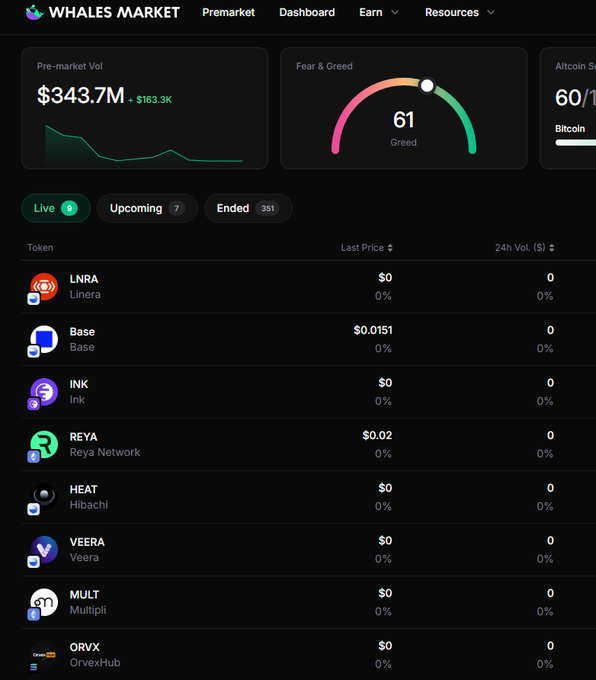Click the Token column header
This screenshot has height=680, width=596.
(40, 248)
